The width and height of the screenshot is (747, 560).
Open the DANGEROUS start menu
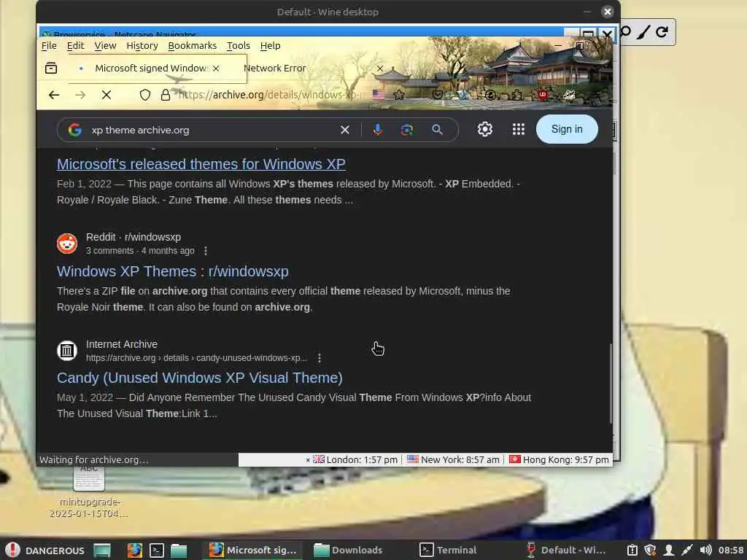coord(45,550)
